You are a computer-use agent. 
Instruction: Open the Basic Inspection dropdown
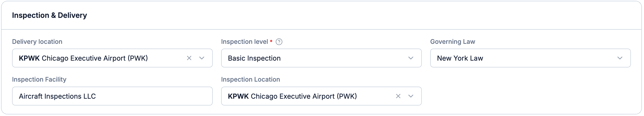click(x=321, y=58)
